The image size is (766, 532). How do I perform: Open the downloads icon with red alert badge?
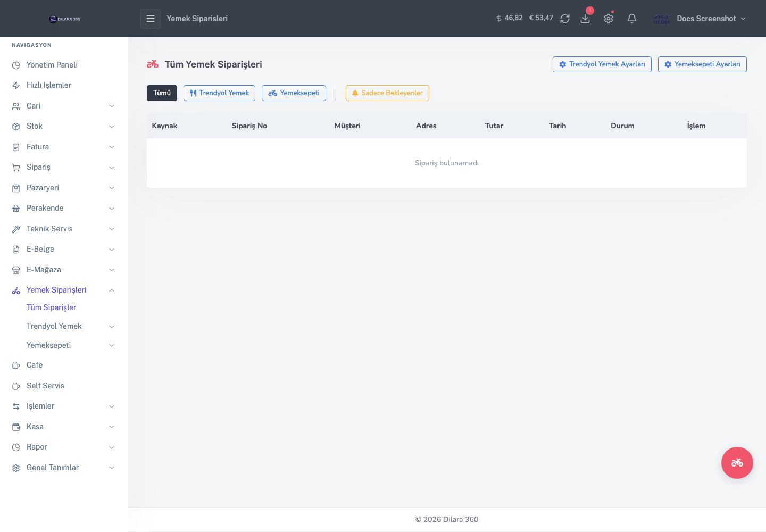[585, 19]
